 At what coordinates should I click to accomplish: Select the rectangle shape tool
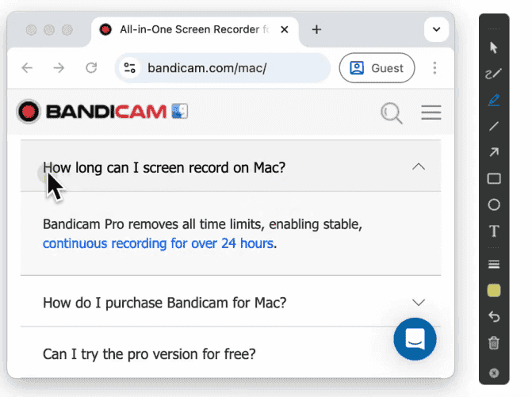(x=494, y=178)
